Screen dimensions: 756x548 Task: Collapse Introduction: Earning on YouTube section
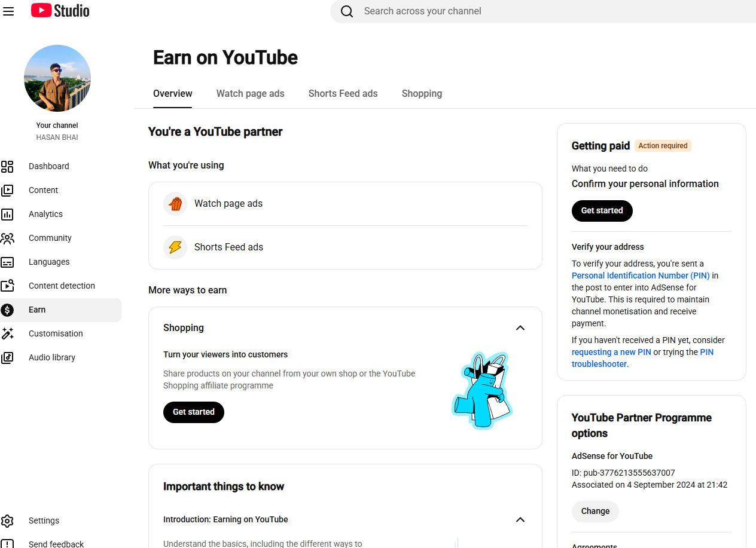tap(520, 520)
